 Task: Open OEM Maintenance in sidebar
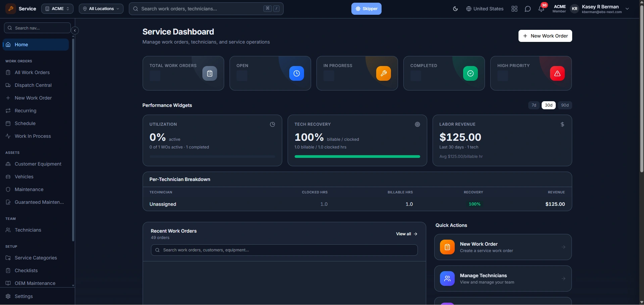[36, 283]
